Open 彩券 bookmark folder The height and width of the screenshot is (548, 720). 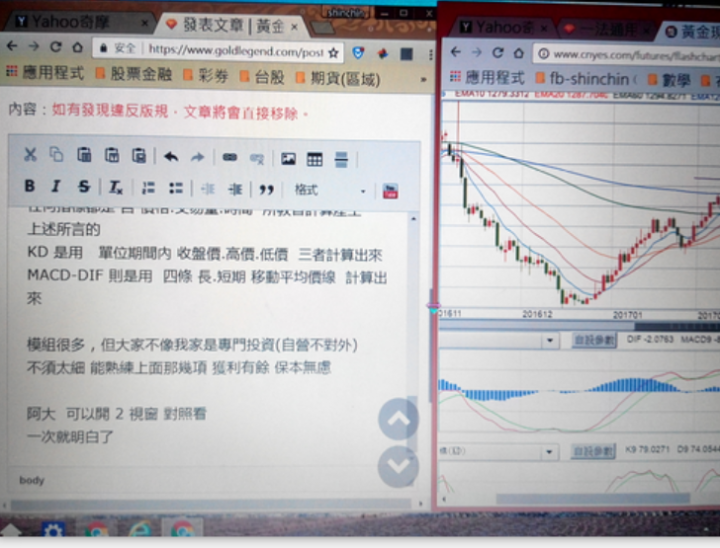[x=206, y=76]
